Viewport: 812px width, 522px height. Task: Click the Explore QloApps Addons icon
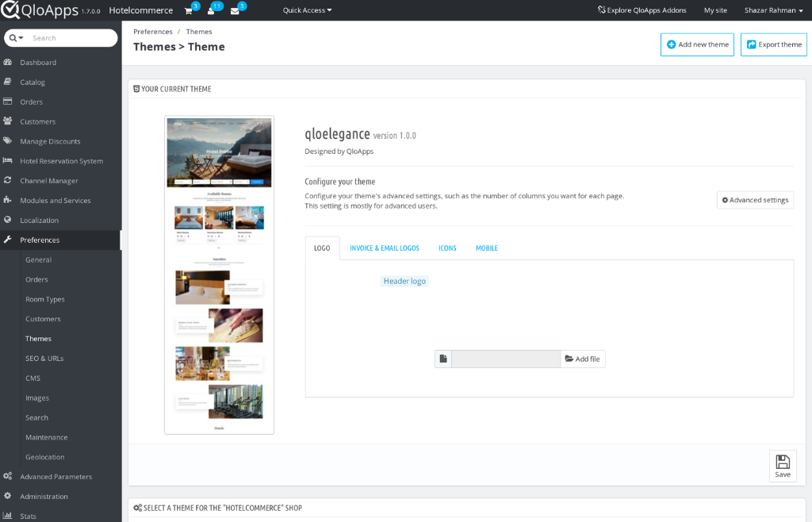click(601, 10)
